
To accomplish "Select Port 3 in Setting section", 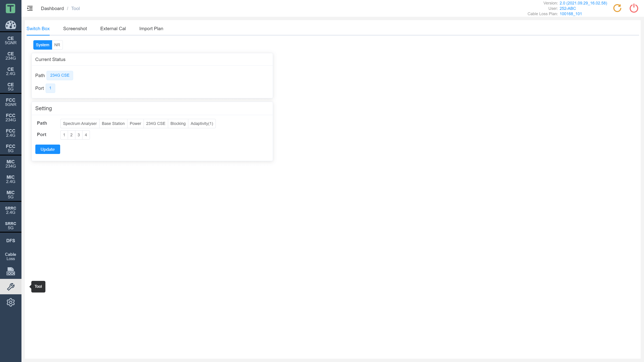I will [x=79, y=135].
